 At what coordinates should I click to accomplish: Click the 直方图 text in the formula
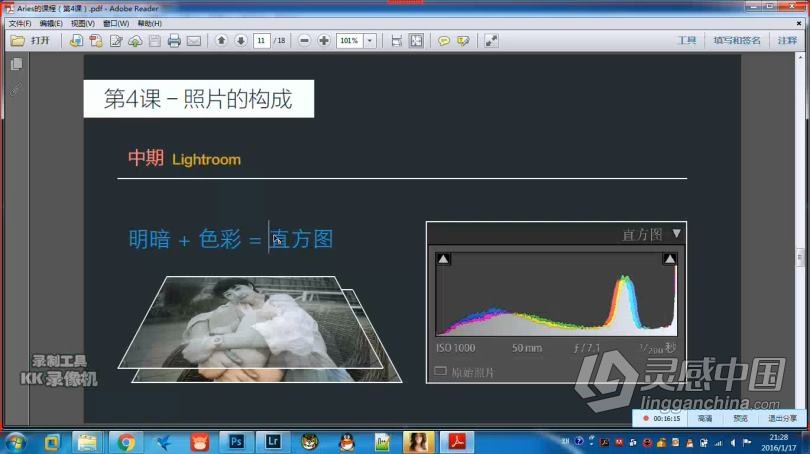click(302, 239)
